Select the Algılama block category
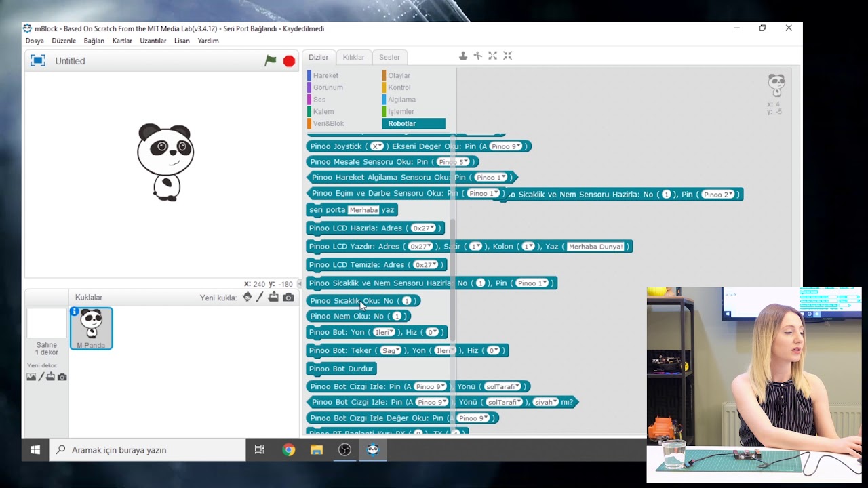Viewport: 868px width, 488px height. click(401, 100)
